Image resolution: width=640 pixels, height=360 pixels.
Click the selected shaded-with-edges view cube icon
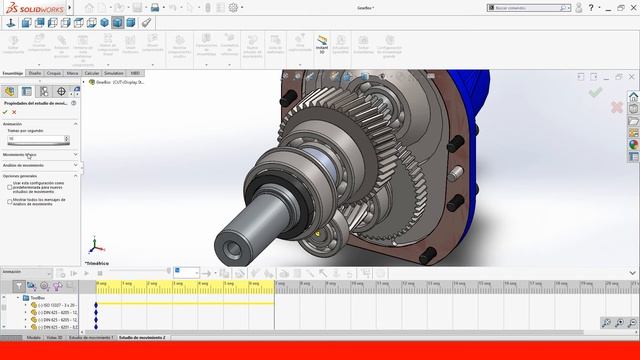tap(118, 22)
